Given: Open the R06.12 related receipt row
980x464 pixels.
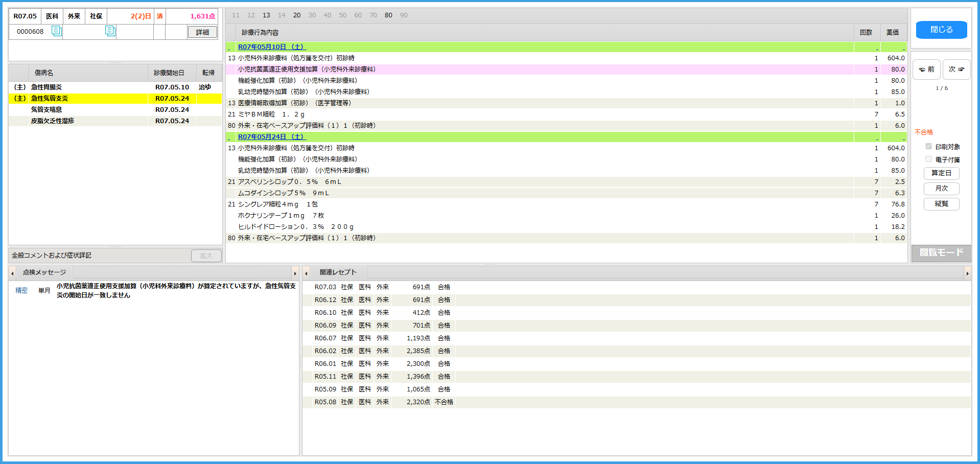Looking at the screenshot, I should click(637, 300).
